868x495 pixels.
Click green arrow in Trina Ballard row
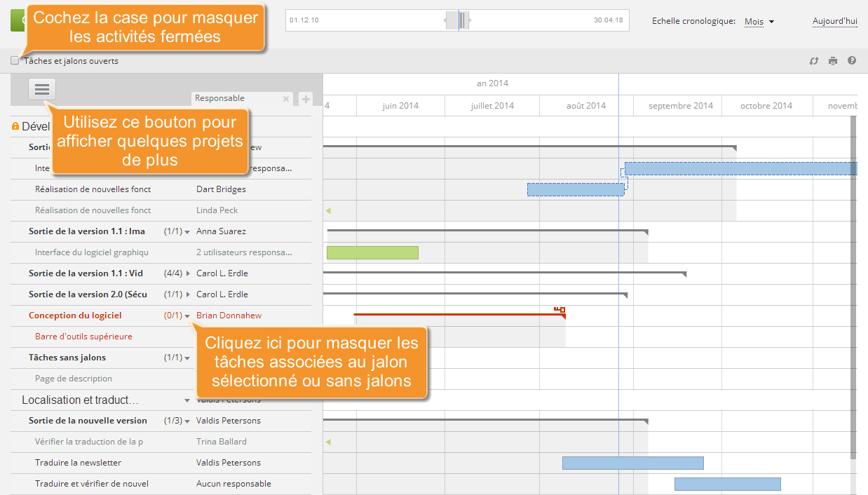click(x=327, y=442)
